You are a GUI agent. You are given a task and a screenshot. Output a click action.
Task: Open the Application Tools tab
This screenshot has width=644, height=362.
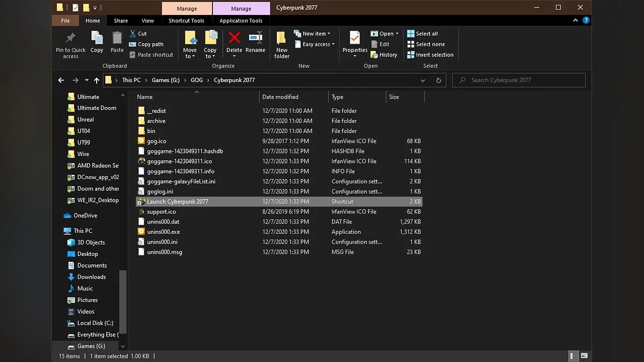tap(241, 20)
